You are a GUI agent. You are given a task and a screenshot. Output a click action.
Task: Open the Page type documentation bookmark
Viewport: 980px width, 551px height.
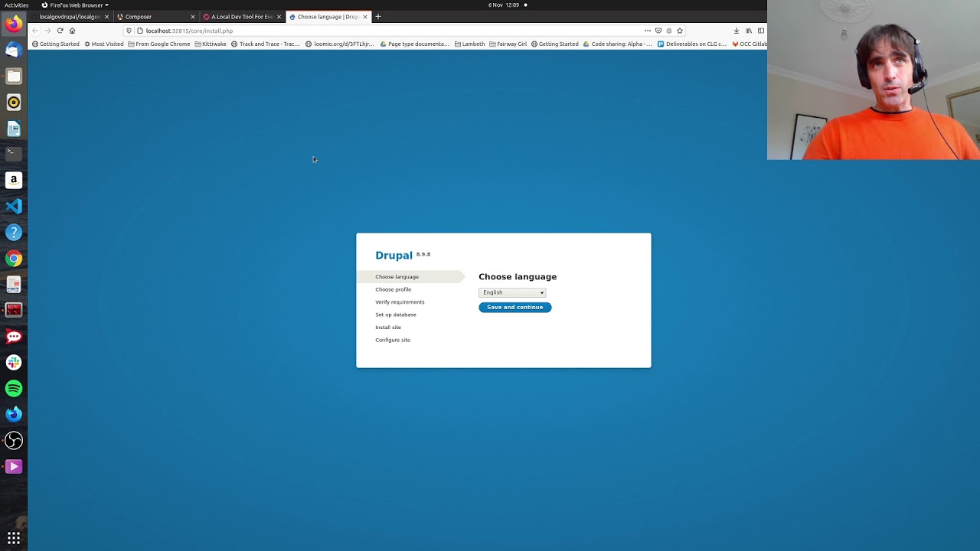415,44
